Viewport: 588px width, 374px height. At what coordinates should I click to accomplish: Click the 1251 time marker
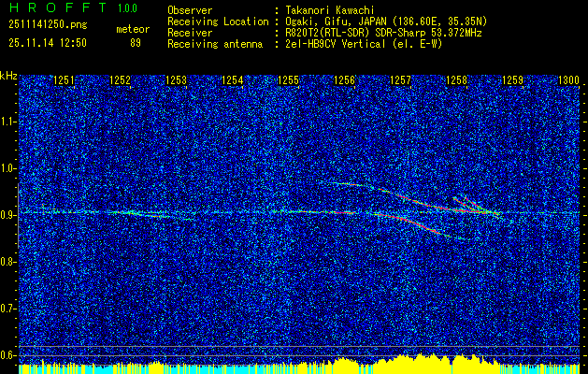64,79
